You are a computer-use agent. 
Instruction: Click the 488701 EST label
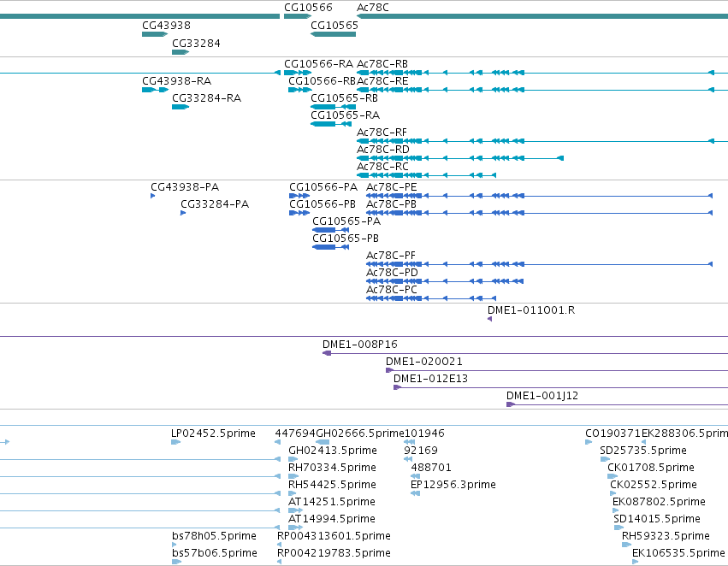pyautogui.click(x=431, y=467)
